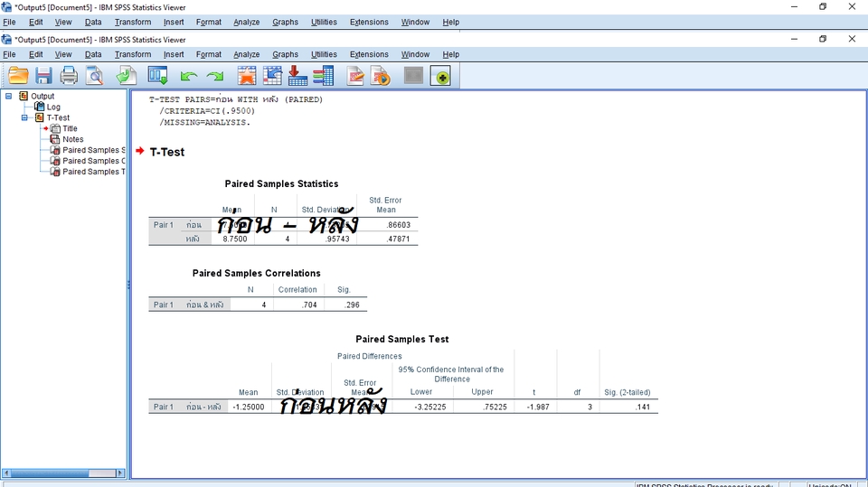
Task: Select the Log item in outline
Action: (53, 107)
